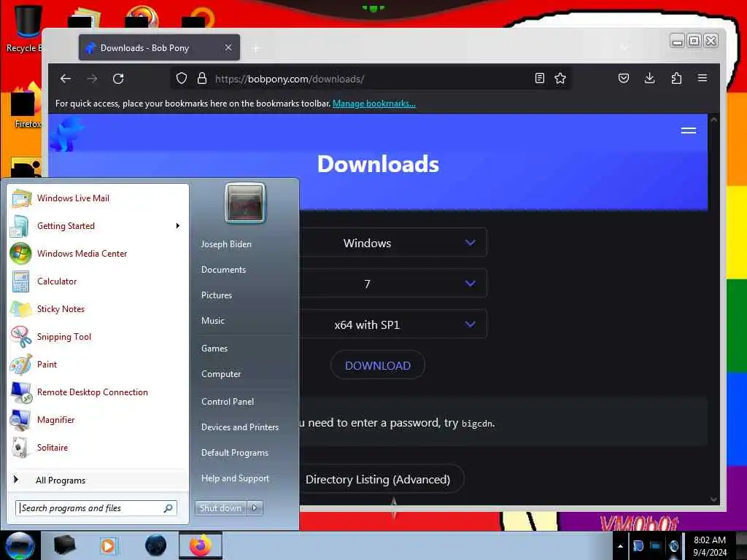Open Control Panel
Image resolution: width=747 pixels, height=560 pixels.
click(228, 402)
